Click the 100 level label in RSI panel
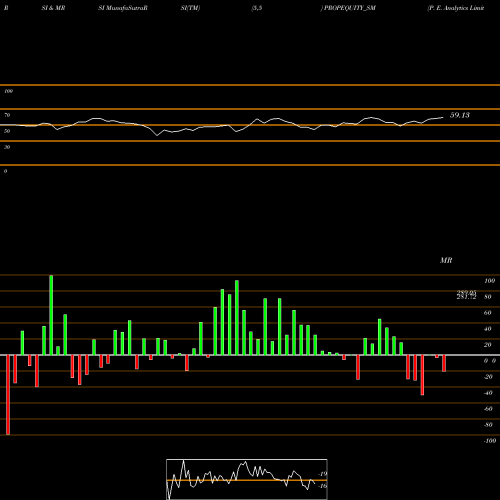 coord(8,91)
